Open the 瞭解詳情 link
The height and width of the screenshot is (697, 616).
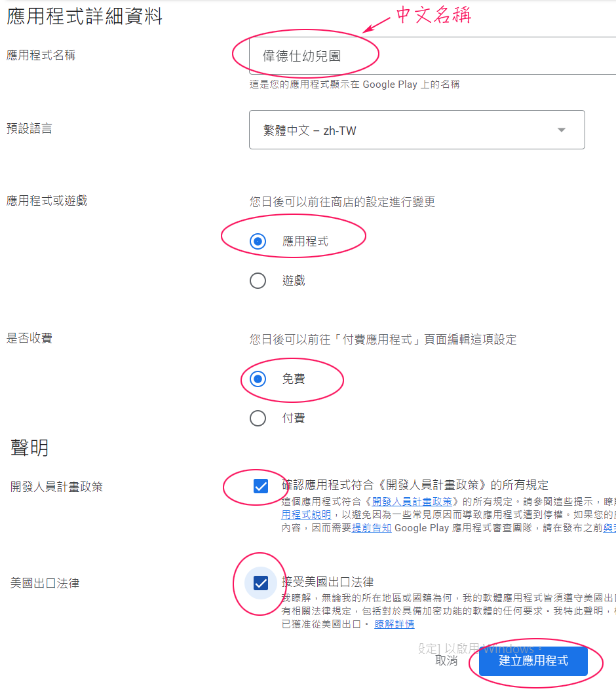[394, 624]
